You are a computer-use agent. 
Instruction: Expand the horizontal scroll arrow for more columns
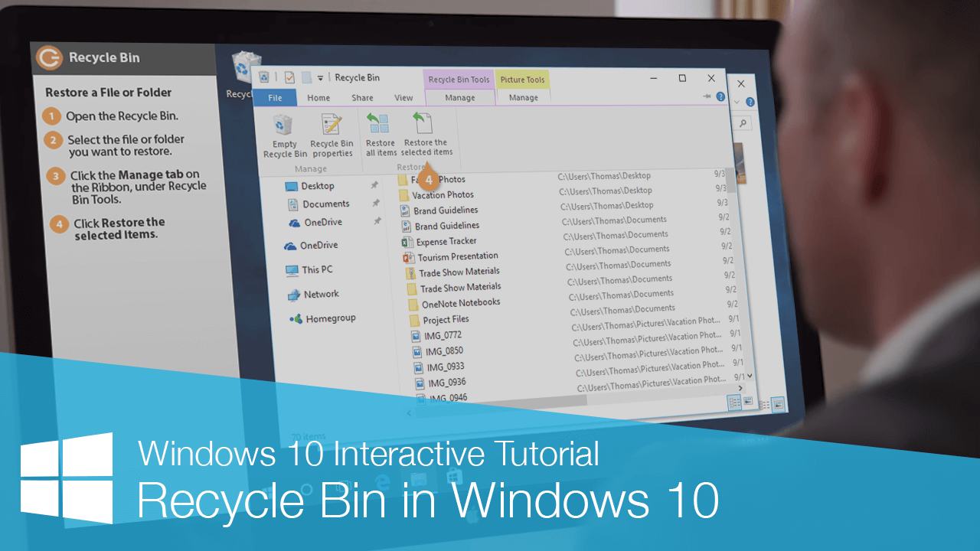[x=739, y=387]
